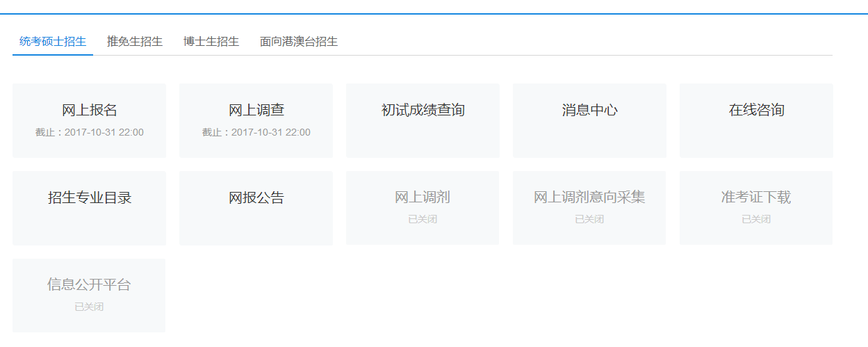The height and width of the screenshot is (347, 868).
Task: Click the closed 准考证下载 card
Action: click(x=756, y=208)
